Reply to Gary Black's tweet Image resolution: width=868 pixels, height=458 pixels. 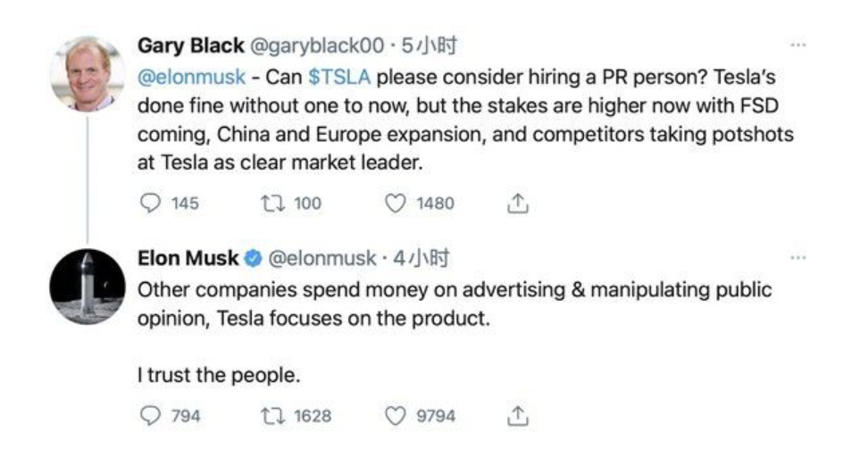[151, 204]
